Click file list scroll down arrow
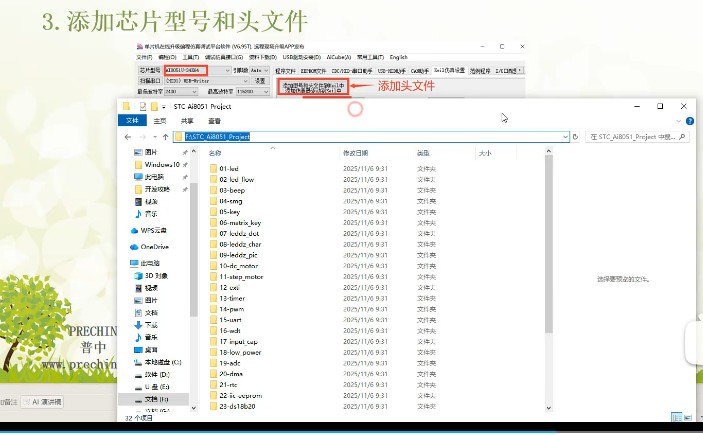Image resolution: width=703 pixels, height=435 pixels. [x=549, y=408]
